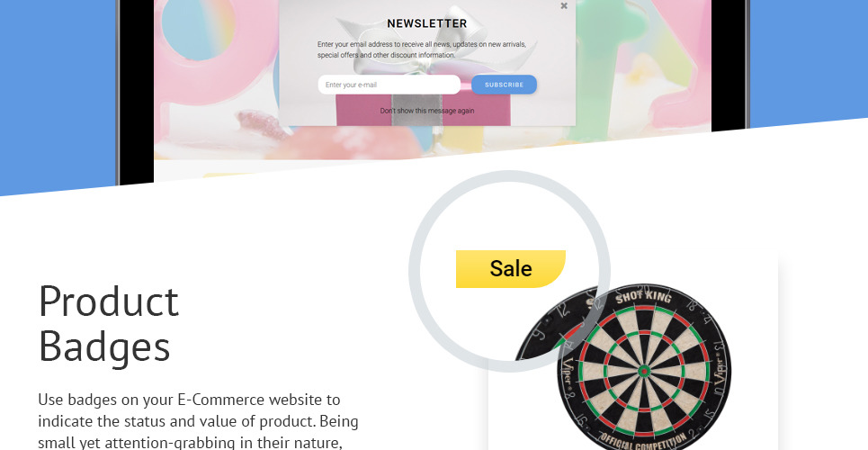Click the blue Subscribe button
Screen dimensions: 868x450
pyautogui.click(x=504, y=85)
